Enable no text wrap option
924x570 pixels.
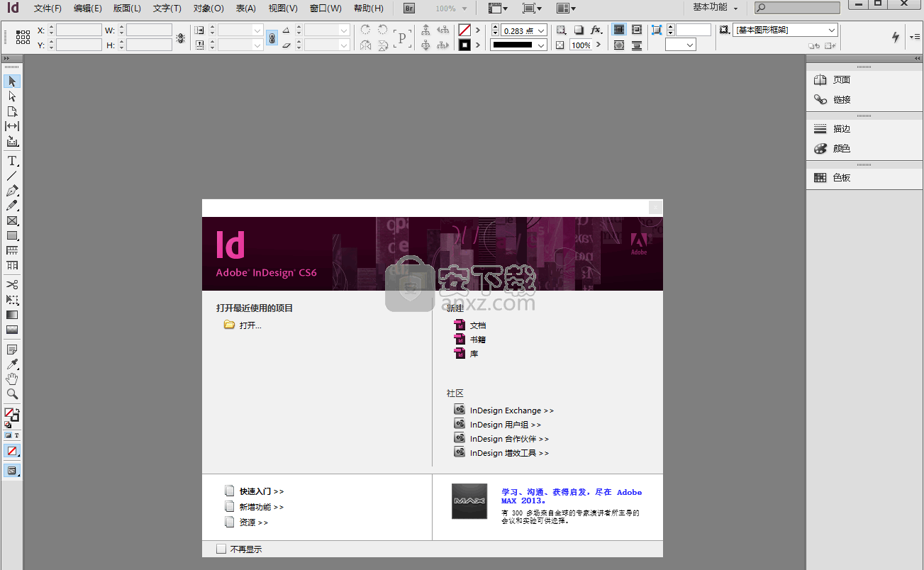pyautogui.click(x=619, y=30)
